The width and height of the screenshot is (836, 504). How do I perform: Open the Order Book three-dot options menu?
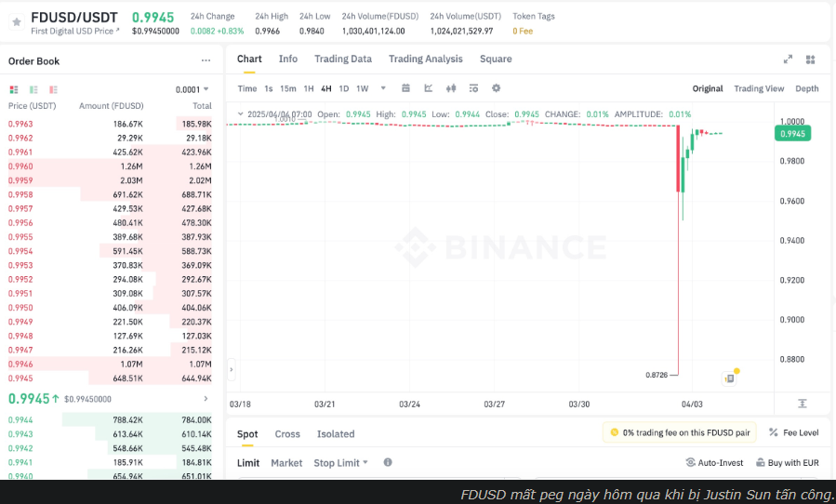(x=206, y=60)
